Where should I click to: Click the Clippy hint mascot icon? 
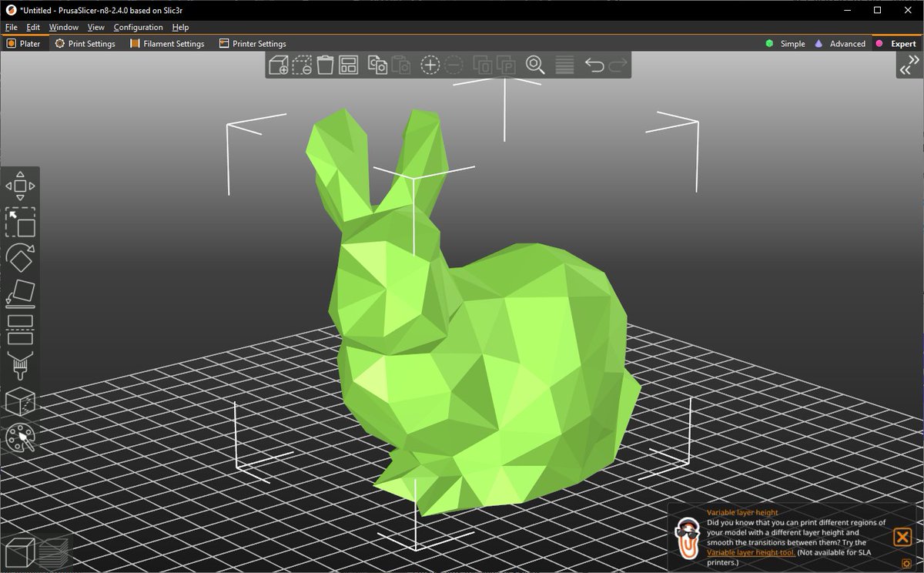(688, 538)
